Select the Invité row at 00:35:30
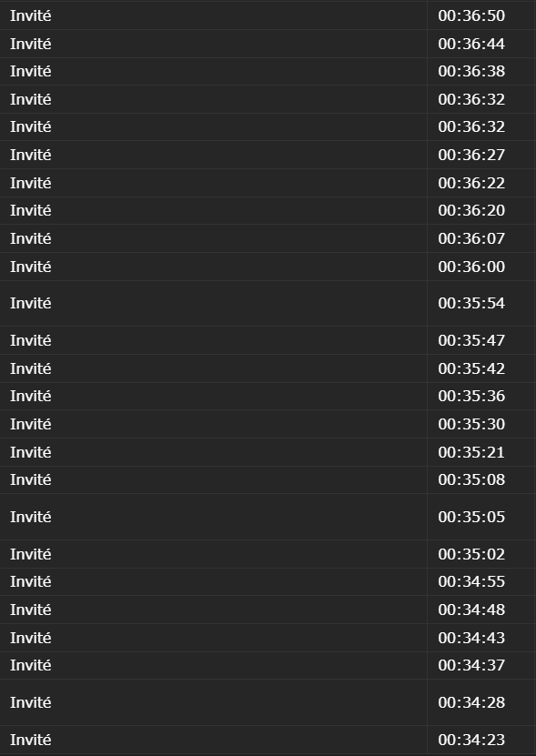Screen dimensions: 536x756 tap(268, 424)
